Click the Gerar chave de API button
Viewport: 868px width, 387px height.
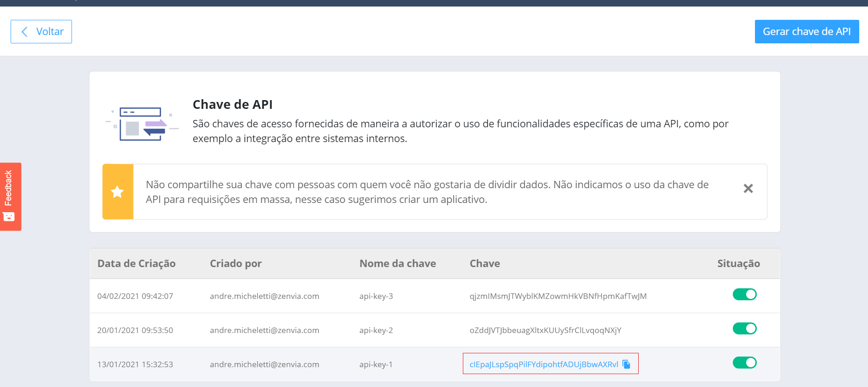pos(807,31)
